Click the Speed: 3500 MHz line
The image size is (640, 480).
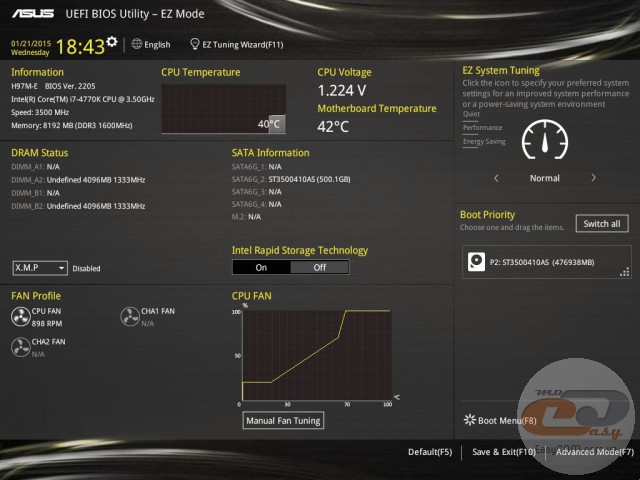[x=40, y=112]
